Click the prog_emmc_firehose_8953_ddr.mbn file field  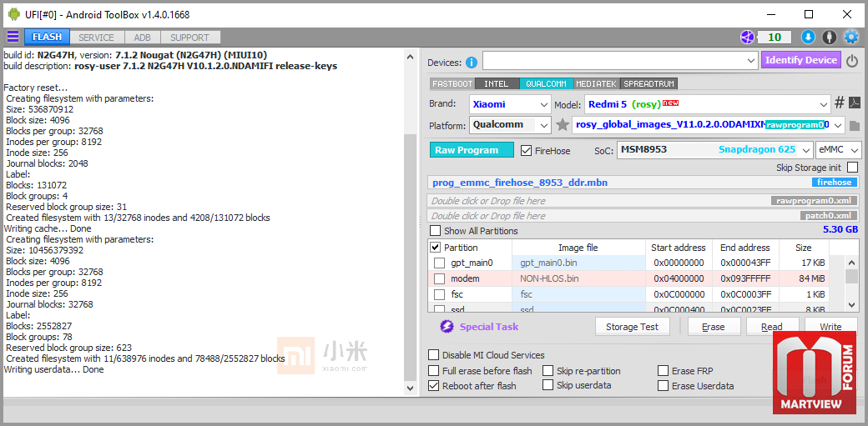pyautogui.click(x=643, y=183)
